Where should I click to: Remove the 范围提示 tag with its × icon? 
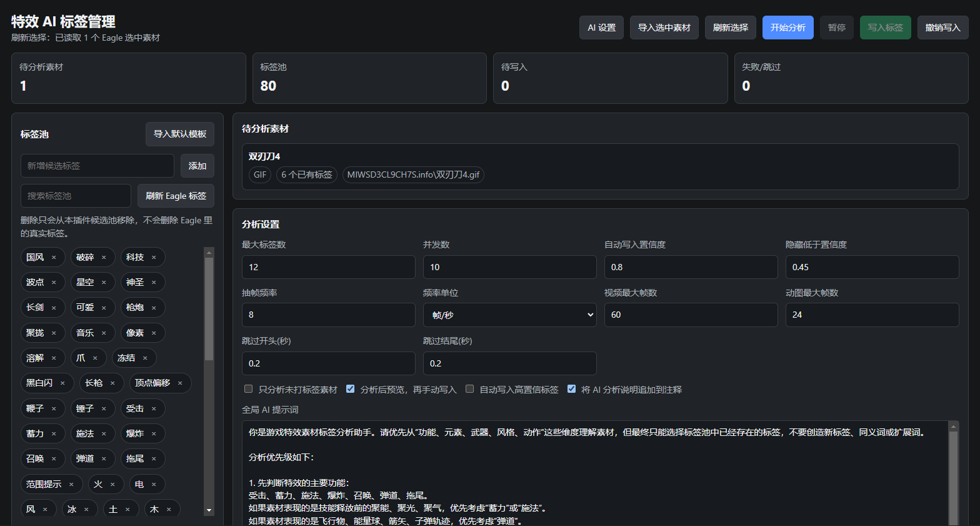click(x=71, y=485)
